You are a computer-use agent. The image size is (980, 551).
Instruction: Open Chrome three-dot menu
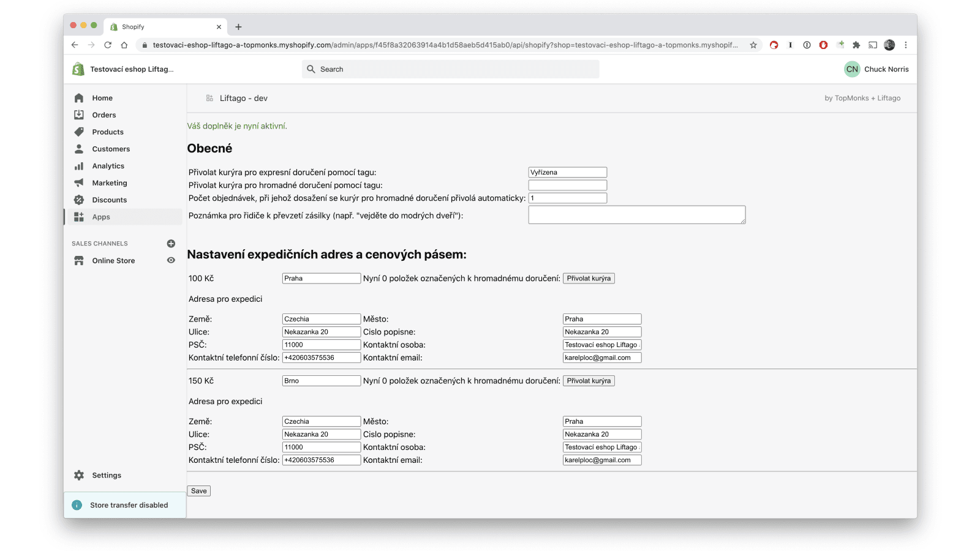pos(905,45)
